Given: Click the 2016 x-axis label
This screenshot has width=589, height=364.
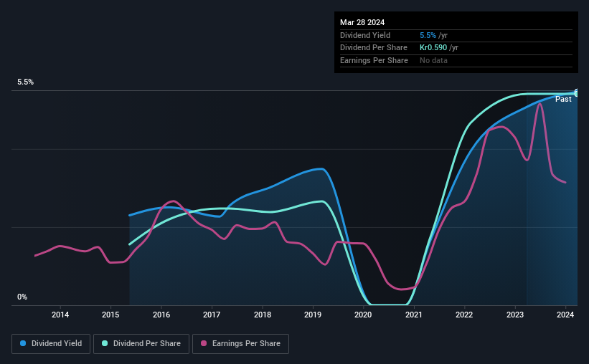Looking at the screenshot, I should [161, 315].
